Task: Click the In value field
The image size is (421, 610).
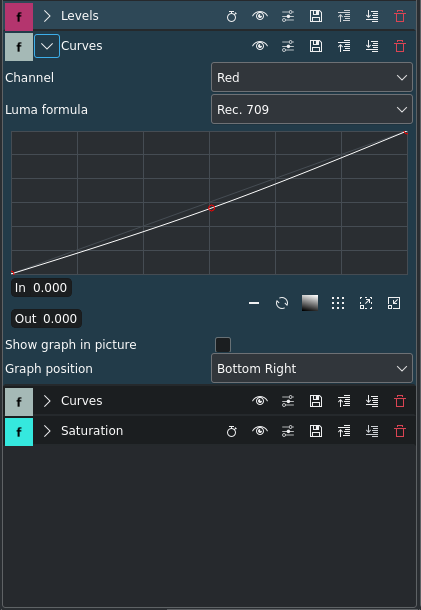Action: (x=41, y=287)
